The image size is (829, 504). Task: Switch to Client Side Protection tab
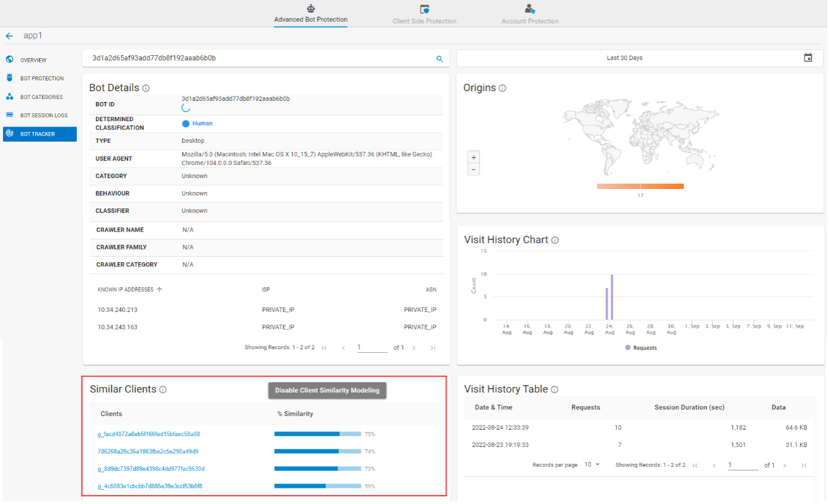tap(424, 15)
